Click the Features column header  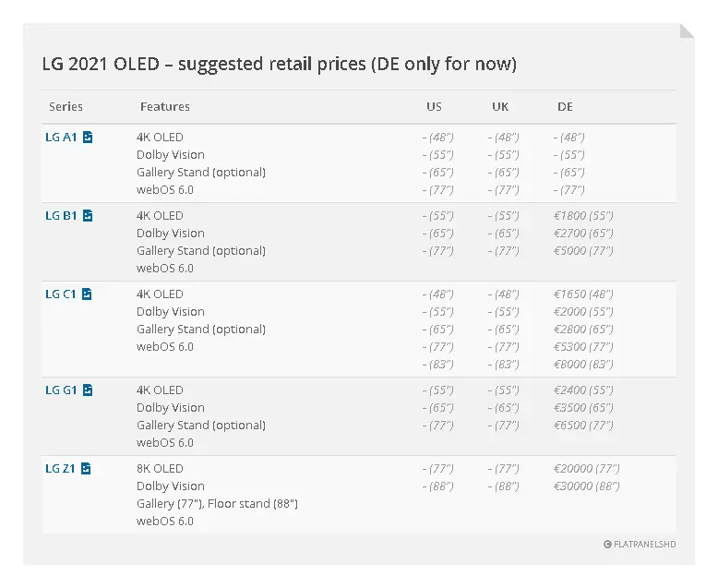pos(165,107)
